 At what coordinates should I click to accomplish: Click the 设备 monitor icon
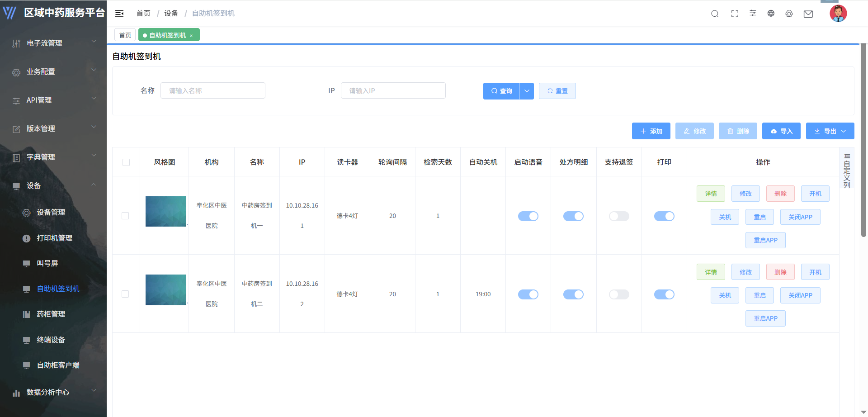(16, 186)
